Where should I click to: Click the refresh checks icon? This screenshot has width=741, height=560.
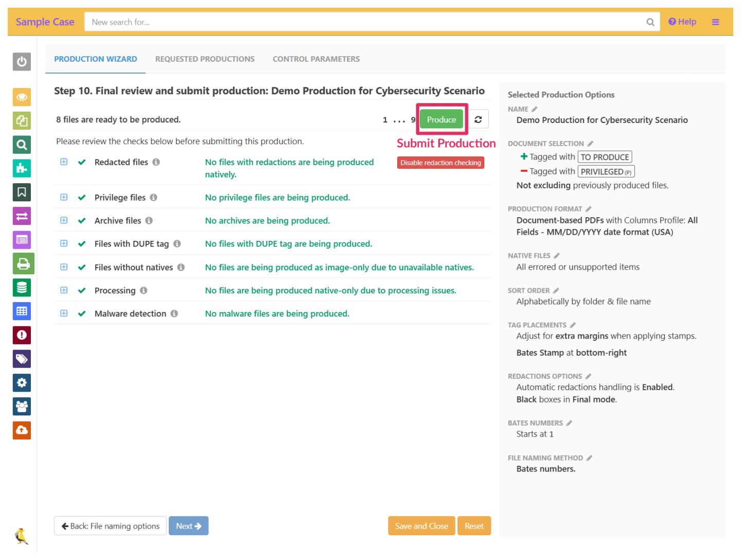[478, 119]
